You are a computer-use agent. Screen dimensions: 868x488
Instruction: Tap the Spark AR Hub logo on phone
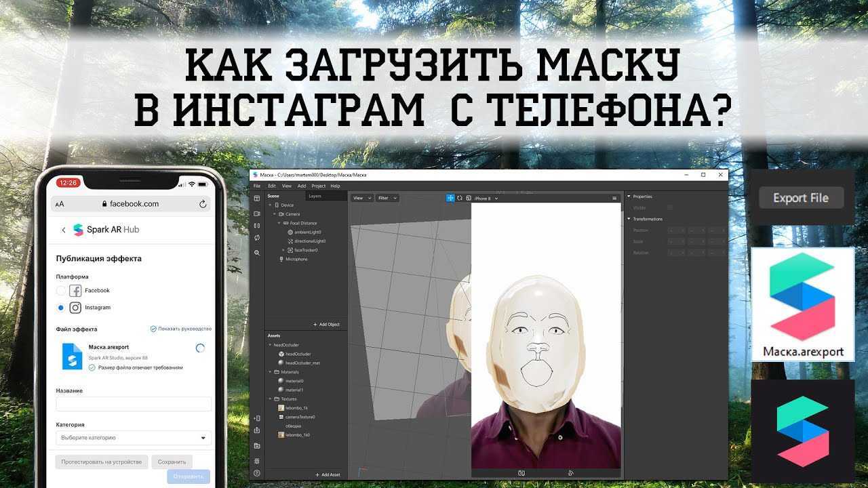(106, 230)
